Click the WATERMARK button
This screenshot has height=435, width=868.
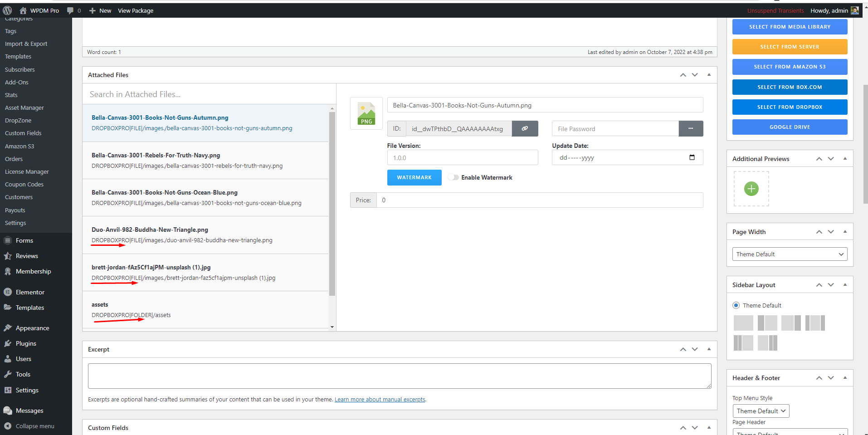pyautogui.click(x=414, y=177)
